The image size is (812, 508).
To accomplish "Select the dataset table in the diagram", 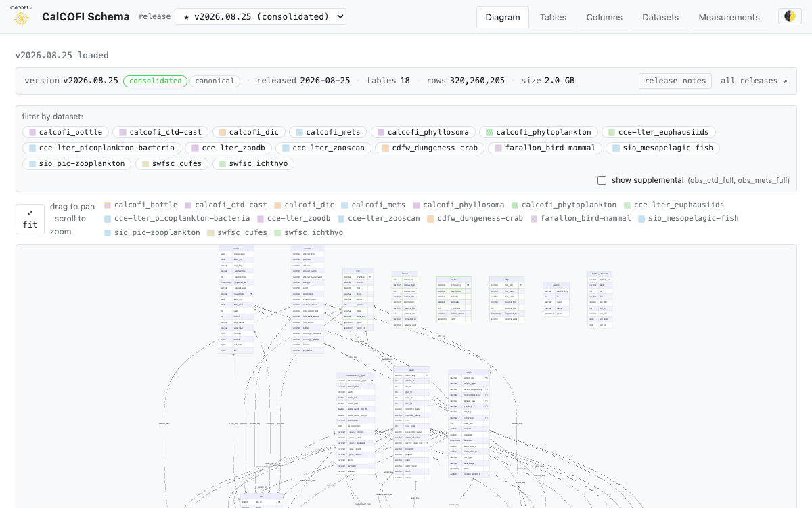I will click(308, 299).
